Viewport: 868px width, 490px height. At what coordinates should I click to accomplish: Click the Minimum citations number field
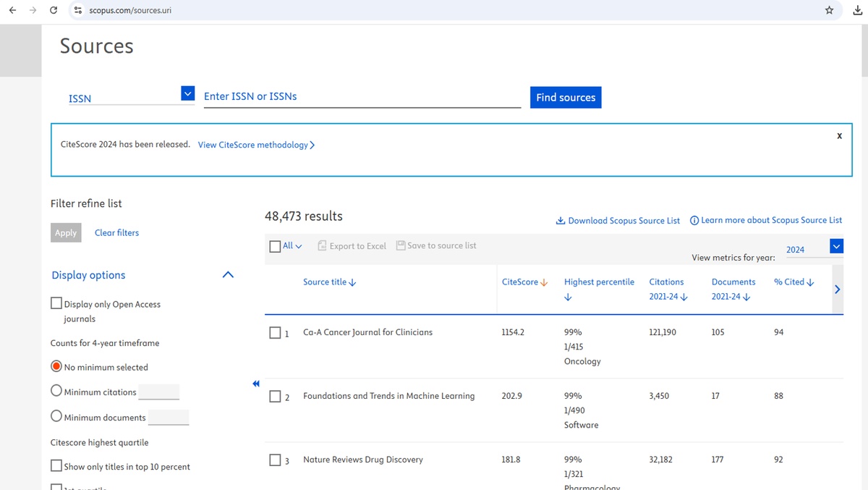point(158,392)
